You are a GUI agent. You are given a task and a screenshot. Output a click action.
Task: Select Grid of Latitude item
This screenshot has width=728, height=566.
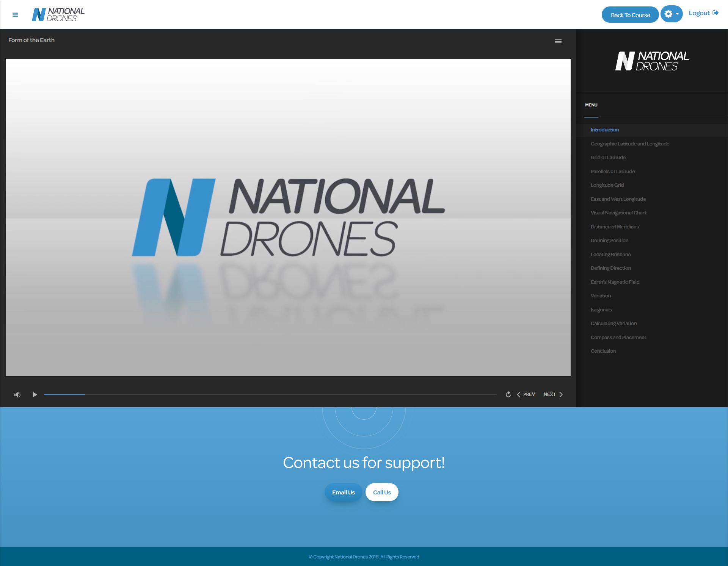pos(652,158)
